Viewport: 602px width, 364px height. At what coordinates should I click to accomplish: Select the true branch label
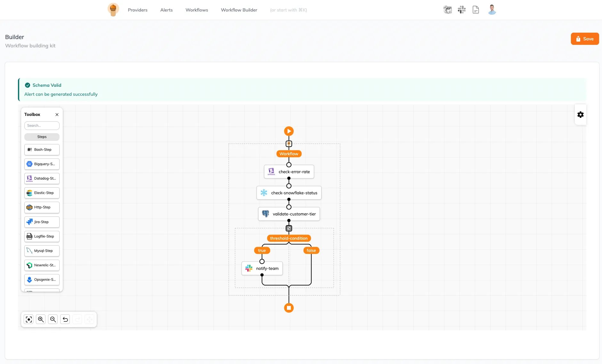tap(262, 251)
